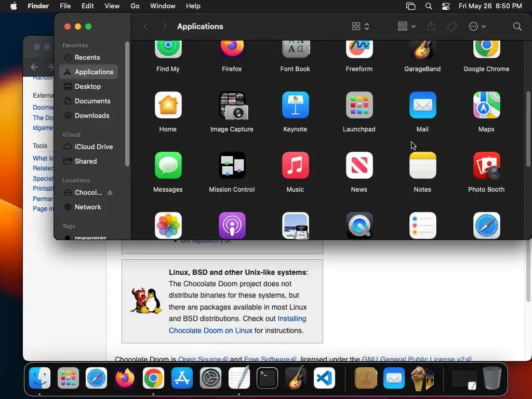Select the Launchpad app in Finder
The image size is (532, 399).
pos(359,105)
